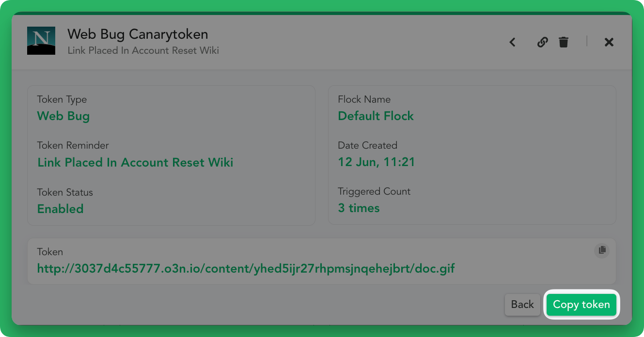Click the date created 12 Jun, 11:21
The height and width of the screenshot is (337, 644).
pyautogui.click(x=377, y=162)
